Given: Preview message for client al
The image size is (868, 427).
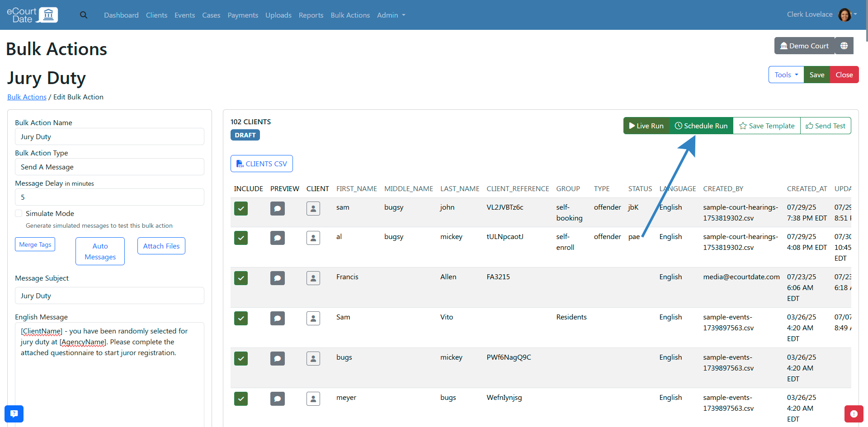Looking at the screenshot, I should [278, 238].
